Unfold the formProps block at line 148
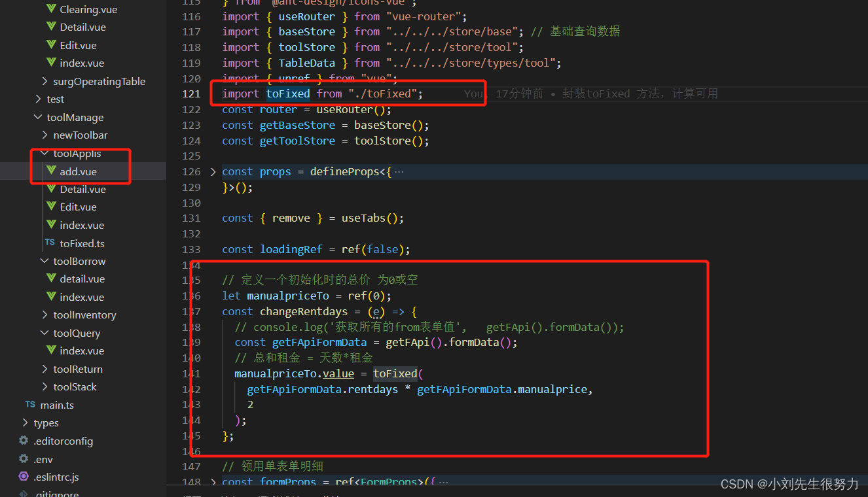The image size is (868, 497). point(213,482)
